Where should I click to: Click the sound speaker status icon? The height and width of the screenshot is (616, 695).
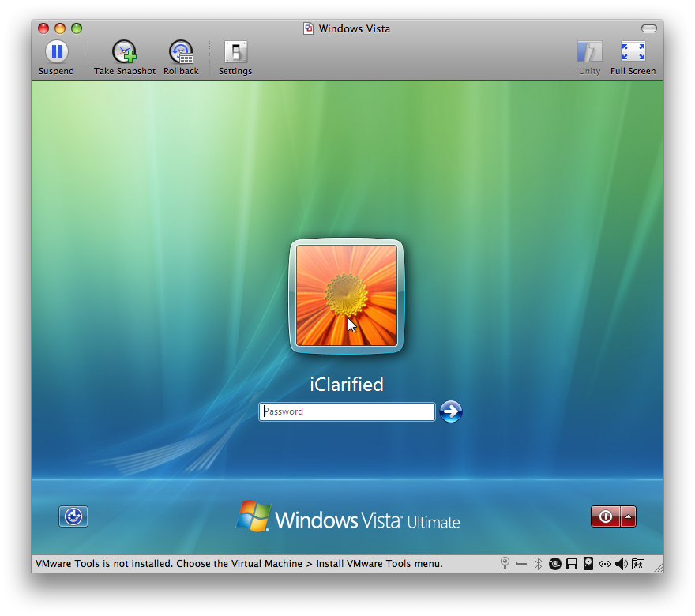[621, 564]
